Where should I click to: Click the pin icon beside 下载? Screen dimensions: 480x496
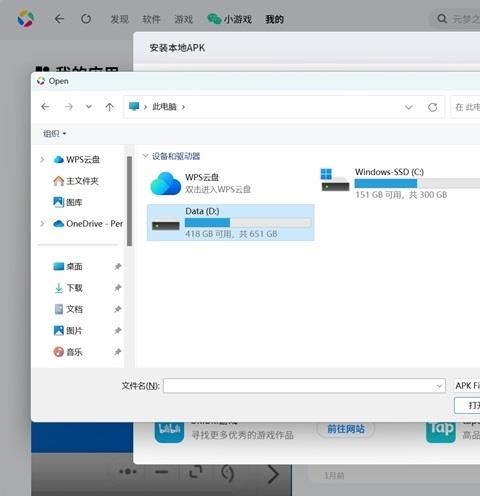click(x=117, y=288)
